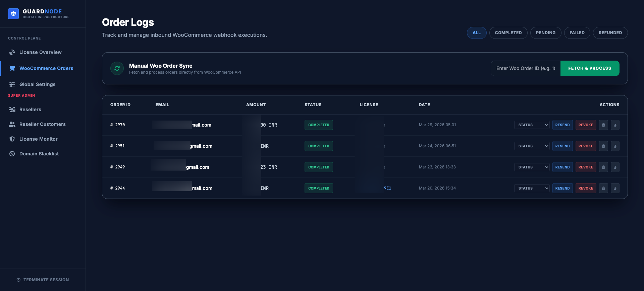Open License Monitor page
The width and height of the screenshot is (644, 291).
(x=39, y=139)
